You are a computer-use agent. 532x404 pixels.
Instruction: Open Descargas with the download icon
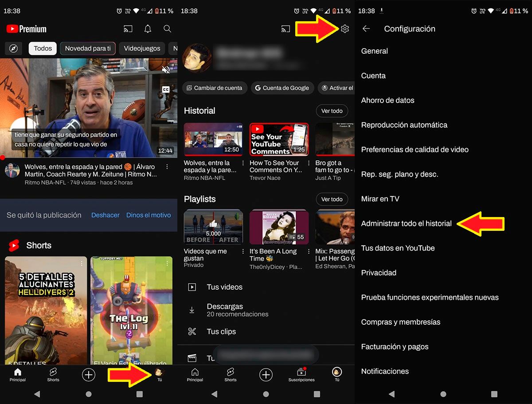[192, 309]
